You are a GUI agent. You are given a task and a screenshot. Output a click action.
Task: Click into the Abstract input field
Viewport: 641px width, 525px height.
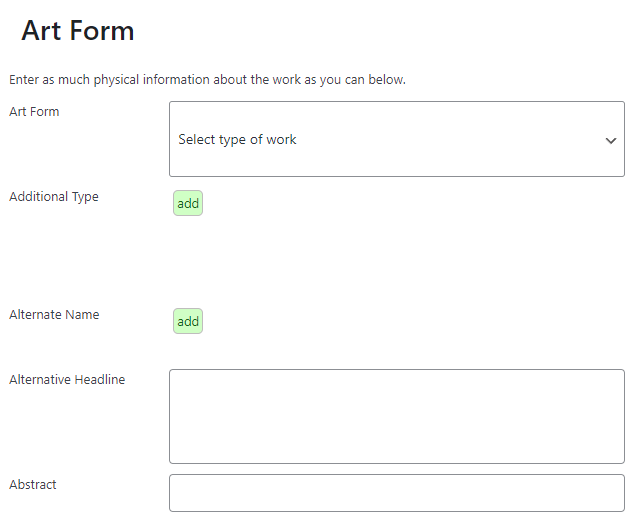(x=396, y=493)
